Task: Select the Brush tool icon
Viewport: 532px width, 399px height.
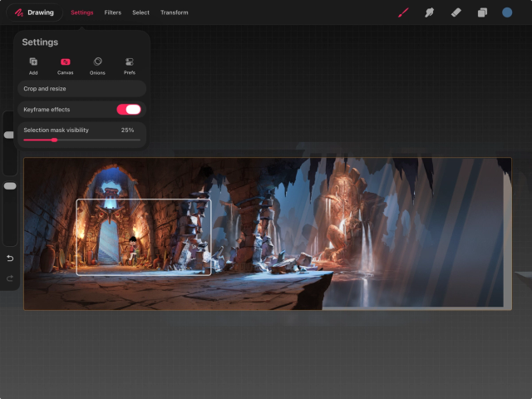Action: tap(403, 12)
